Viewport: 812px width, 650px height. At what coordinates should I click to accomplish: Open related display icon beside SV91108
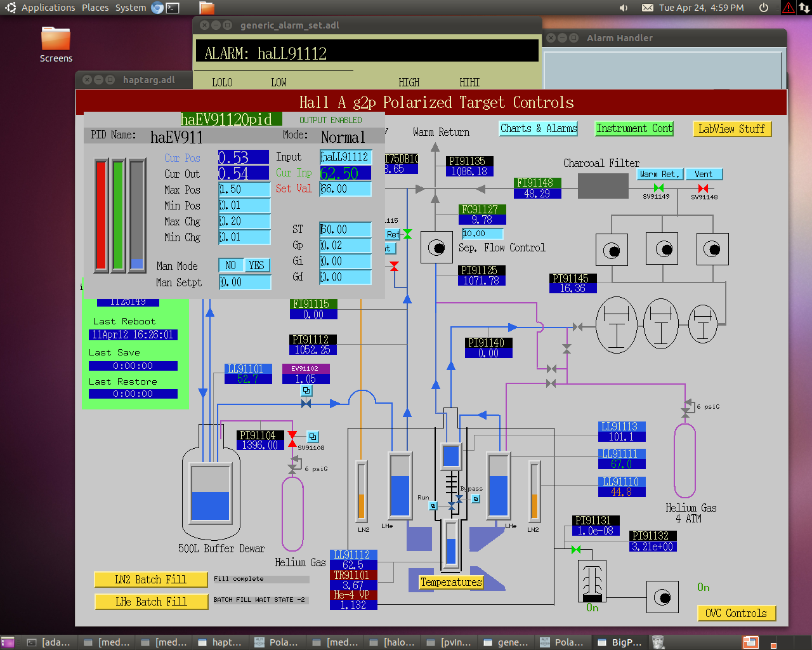[x=313, y=437]
